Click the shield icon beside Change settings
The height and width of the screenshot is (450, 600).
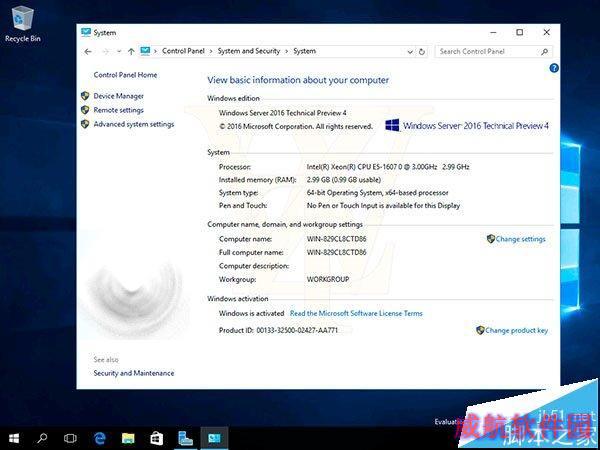[x=491, y=239]
